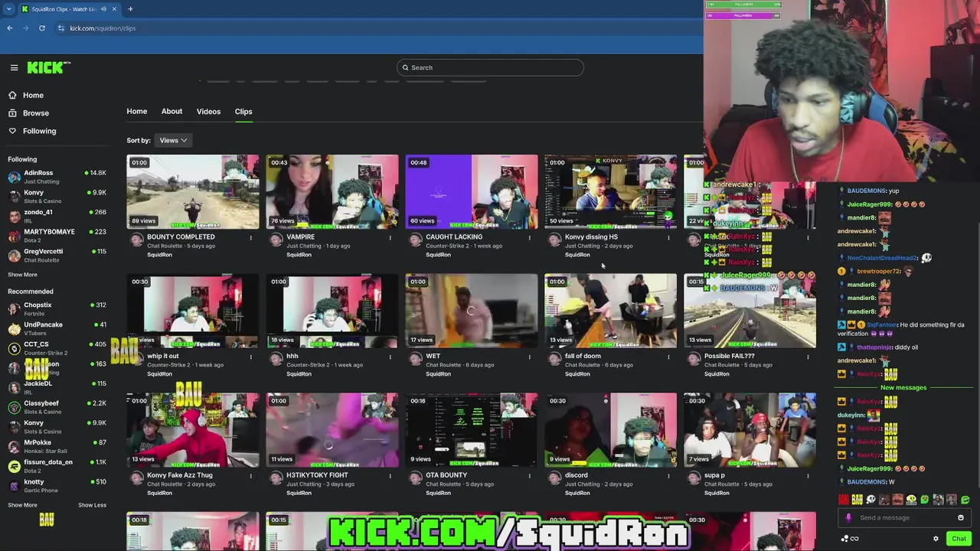The width and height of the screenshot is (980, 551).
Task: Play the fall of doom clip thumbnail
Action: pos(611,311)
